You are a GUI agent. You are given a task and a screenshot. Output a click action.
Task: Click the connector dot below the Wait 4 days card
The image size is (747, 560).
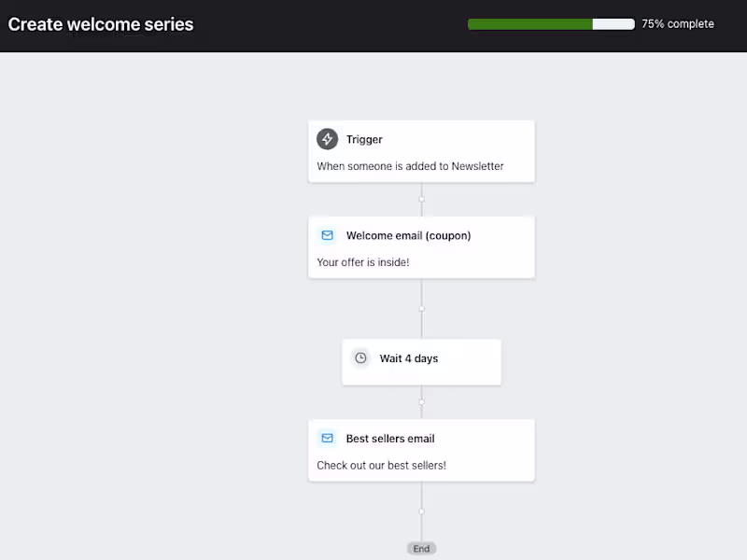pos(421,402)
